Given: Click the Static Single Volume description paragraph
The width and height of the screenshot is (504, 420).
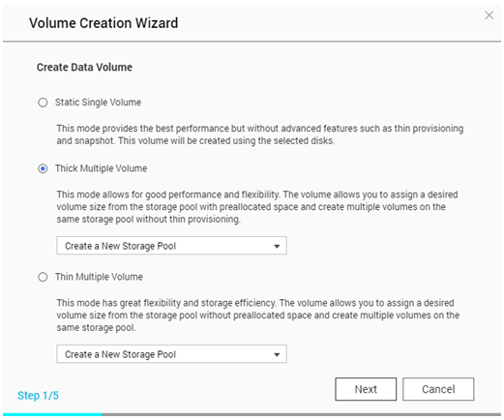Looking at the screenshot, I should (x=260, y=135).
